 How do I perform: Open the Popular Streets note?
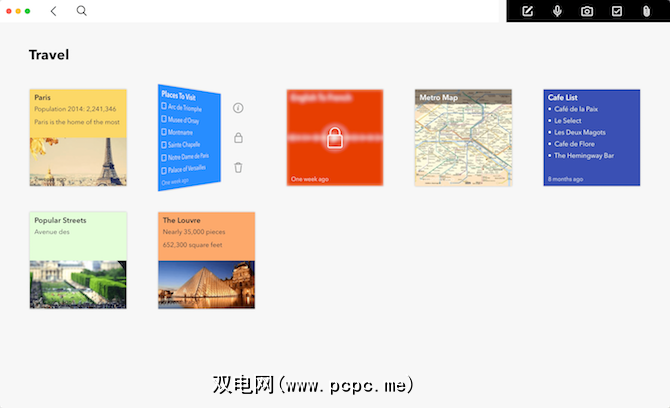tap(78, 260)
